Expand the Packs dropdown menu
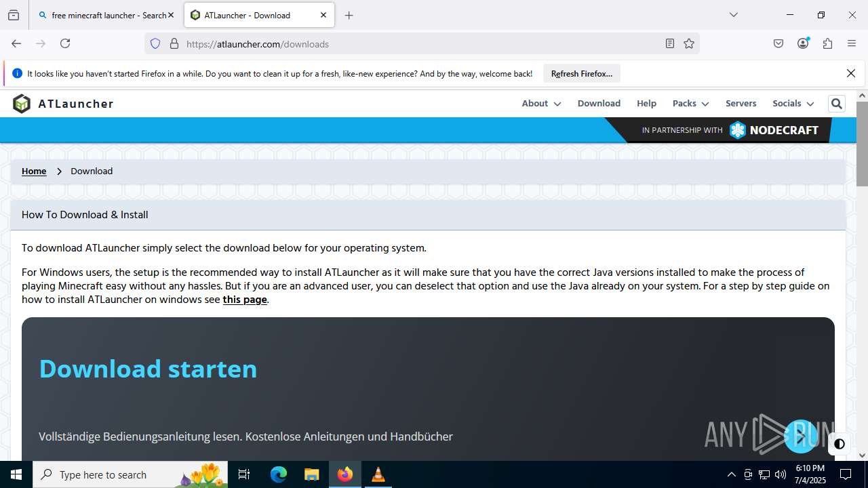Screen dimensions: 868x488 coord(690,103)
